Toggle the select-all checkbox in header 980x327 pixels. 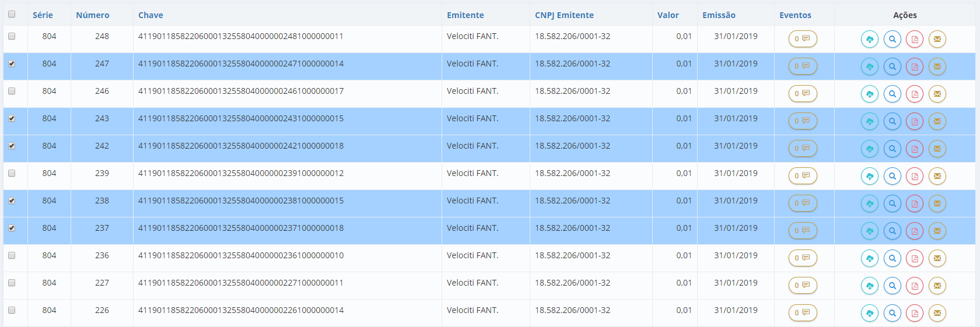12,14
